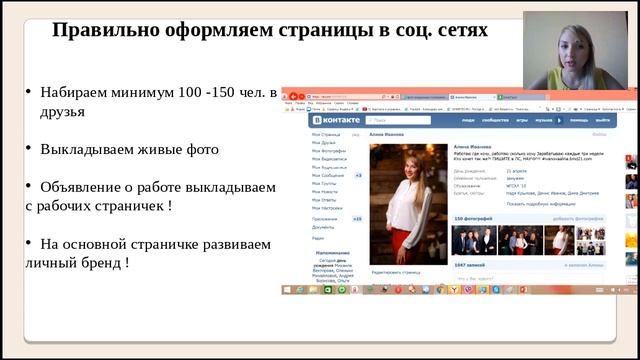Open 'Мои Аудиозаписи' in the sidebar
The height and width of the screenshot is (360, 640).
[x=329, y=167]
